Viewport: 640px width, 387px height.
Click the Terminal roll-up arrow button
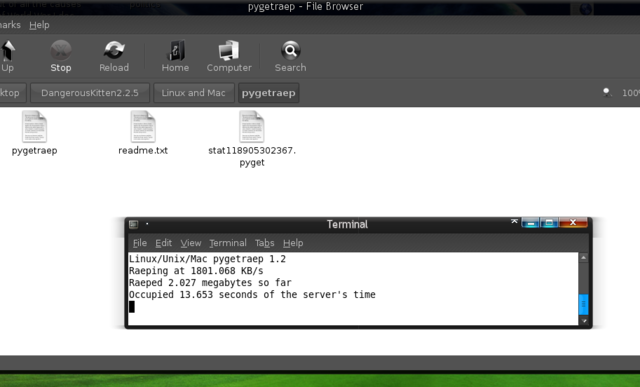514,221
